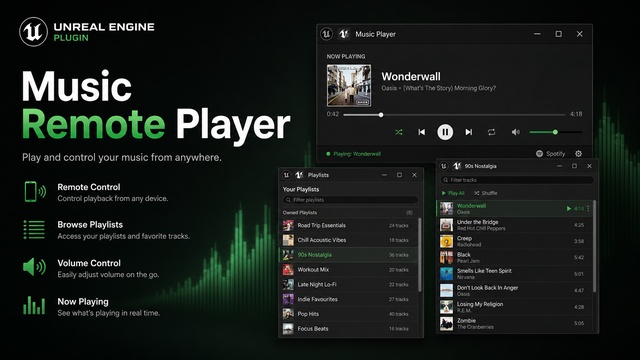Click Workout Mix cover thumbnail
This screenshot has width=640, height=360.
288,269
